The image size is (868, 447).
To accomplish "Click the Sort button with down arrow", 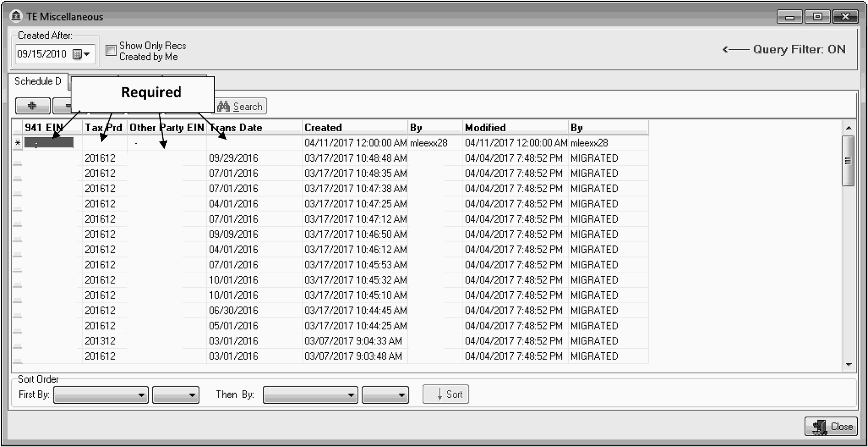I will point(445,394).
